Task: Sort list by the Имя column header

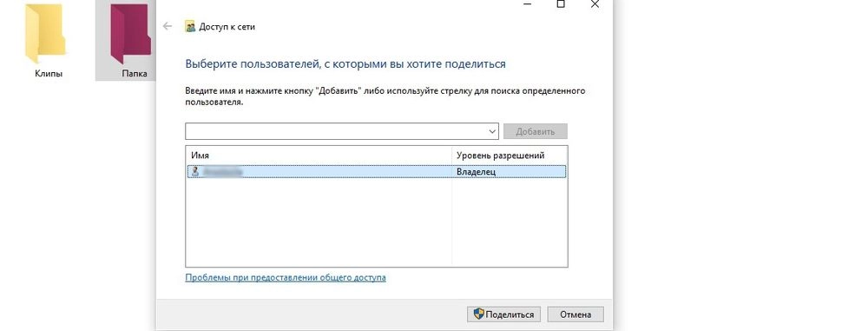Action: [319, 156]
